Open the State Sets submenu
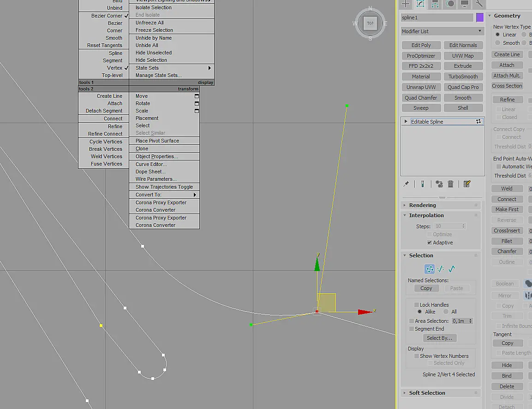Screen dimensions: 532x409 click(x=171, y=68)
